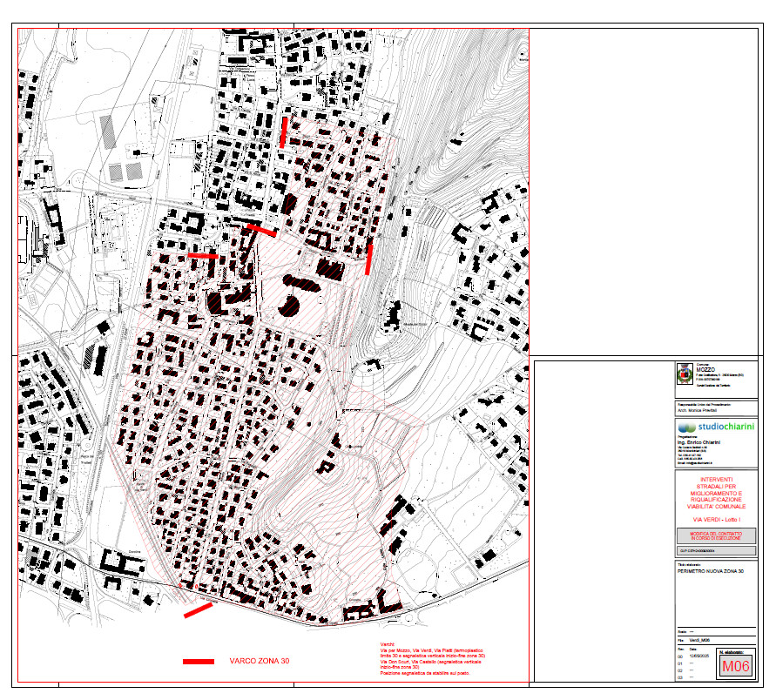This screenshot has height=700, width=776.
Task: Click the red vertical gate marker at top of zone
Action: (x=284, y=132)
